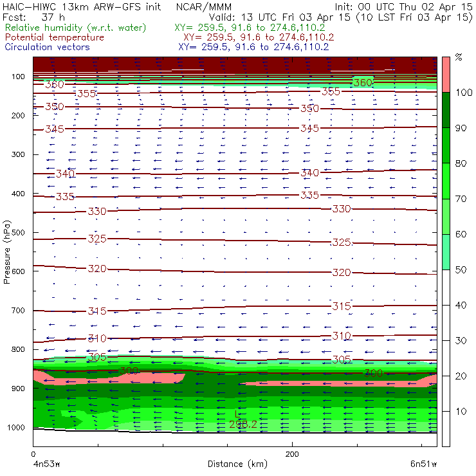Click the 'HAIC-HIWC 13km ARW-GFS init' title

coord(82,6)
